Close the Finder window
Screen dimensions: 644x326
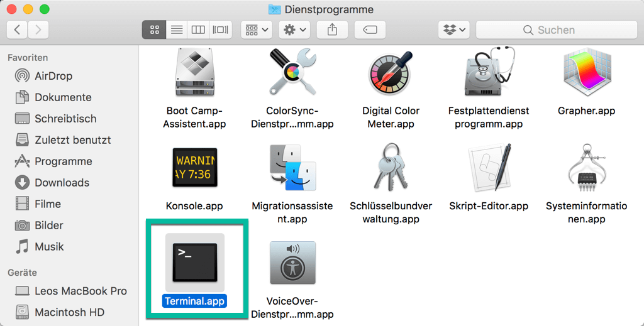click(12, 9)
